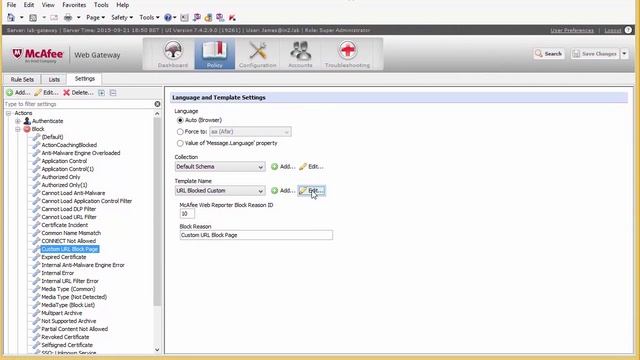Click the browser Feeds toolbar icon
Viewport: 640px width, 360px height.
33,18
